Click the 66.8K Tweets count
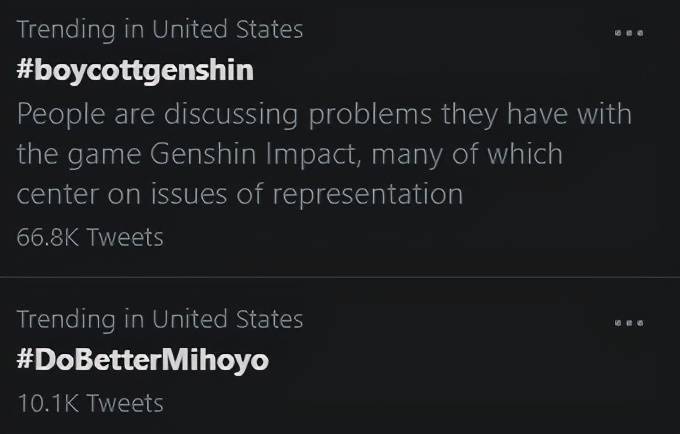Image resolution: width=680 pixels, height=434 pixels. point(90,237)
